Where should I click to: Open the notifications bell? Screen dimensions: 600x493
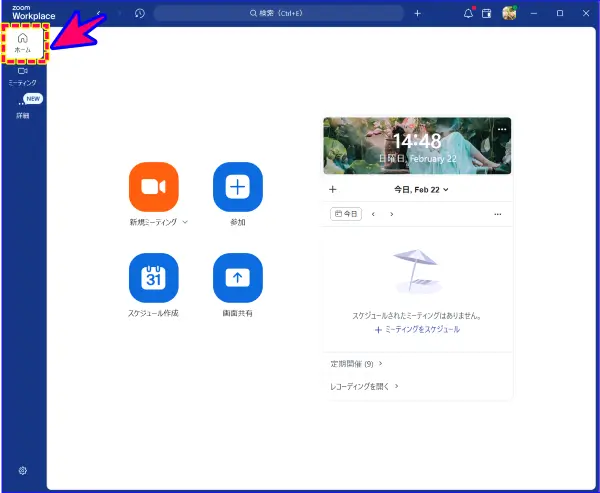coord(468,13)
